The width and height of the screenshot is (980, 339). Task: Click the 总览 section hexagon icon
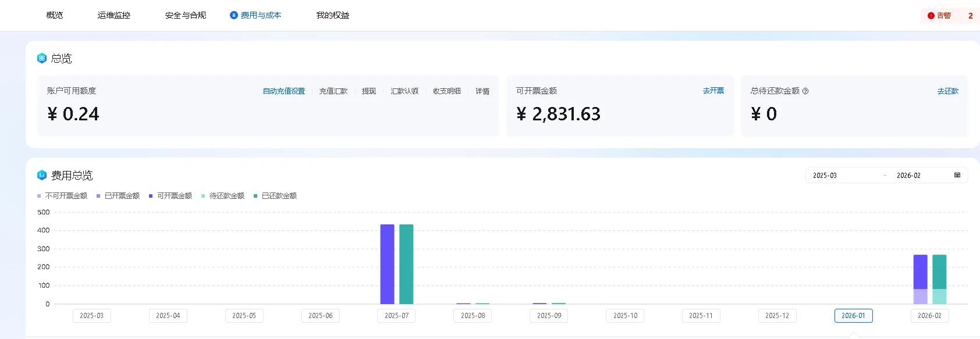pos(42,58)
